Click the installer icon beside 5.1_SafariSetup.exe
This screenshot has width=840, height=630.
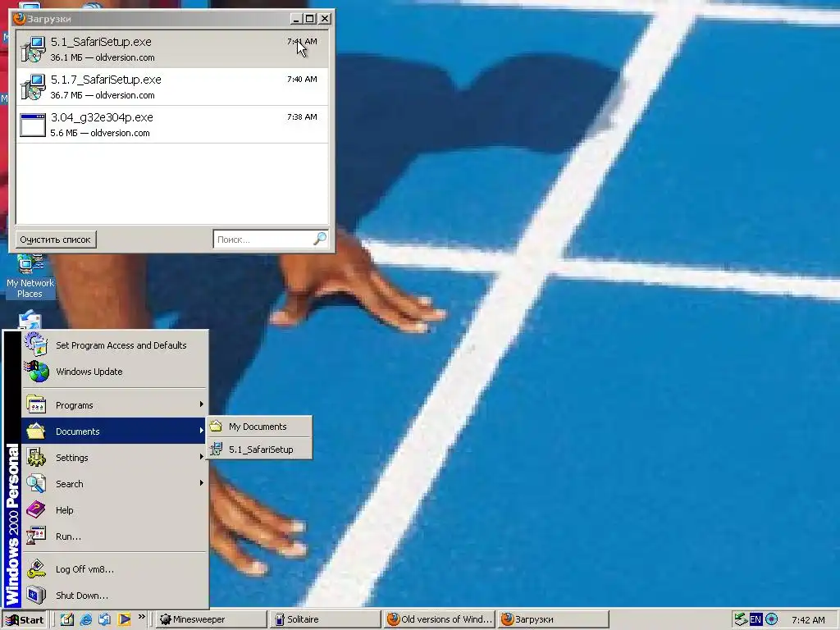click(x=33, y=49)
